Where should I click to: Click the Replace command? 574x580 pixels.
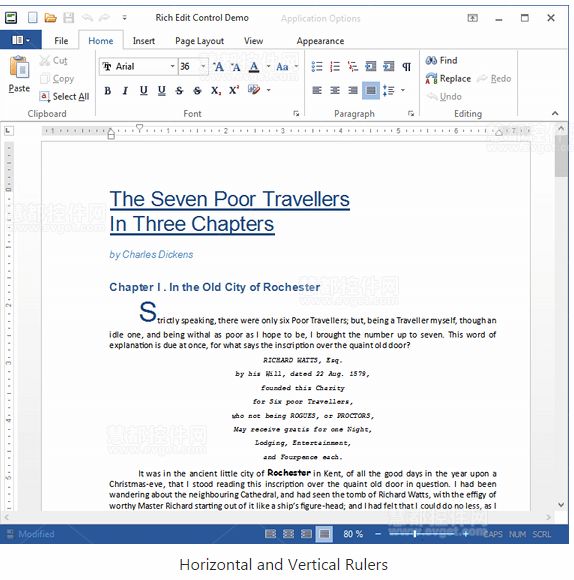tap(448, 78)
